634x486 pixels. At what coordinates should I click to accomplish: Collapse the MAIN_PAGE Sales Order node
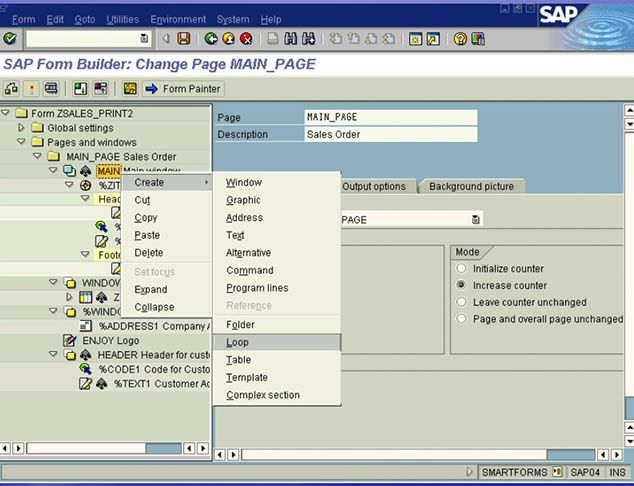pos(37,156)
